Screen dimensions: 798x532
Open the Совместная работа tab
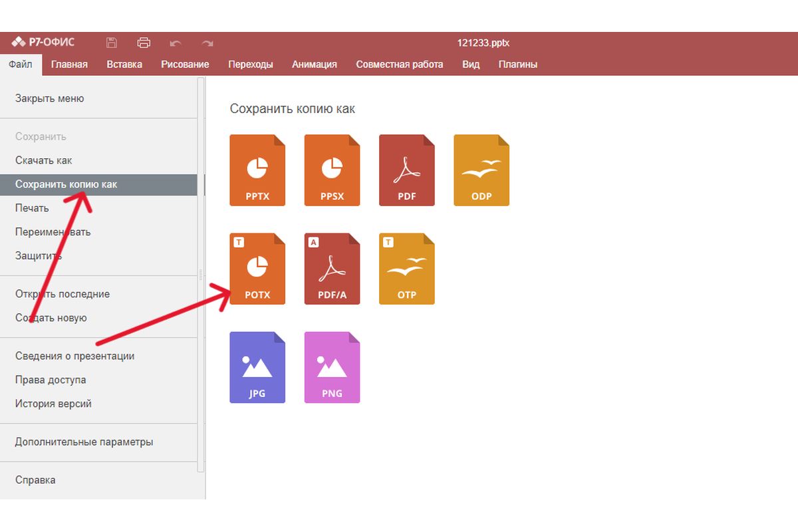[x=399, y=65]
